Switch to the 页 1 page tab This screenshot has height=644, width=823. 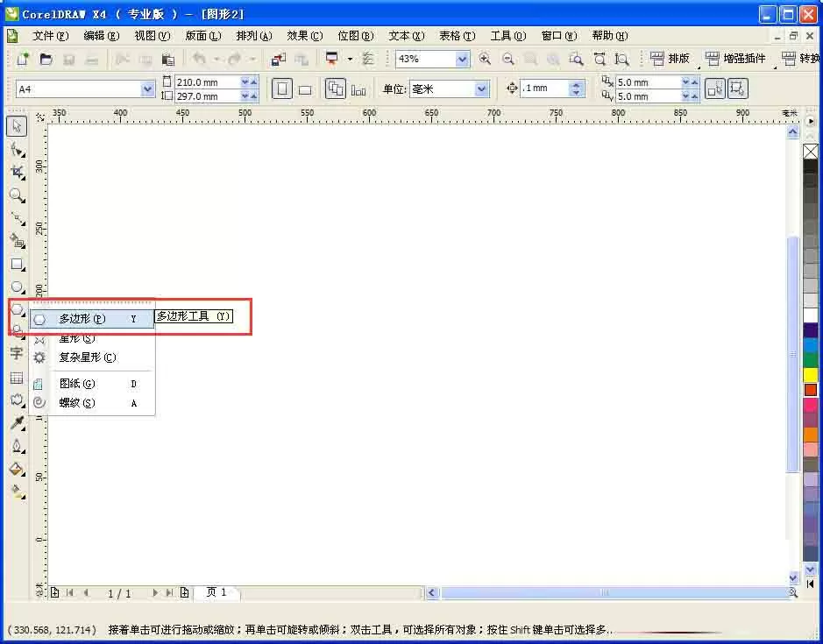point(216,592)
